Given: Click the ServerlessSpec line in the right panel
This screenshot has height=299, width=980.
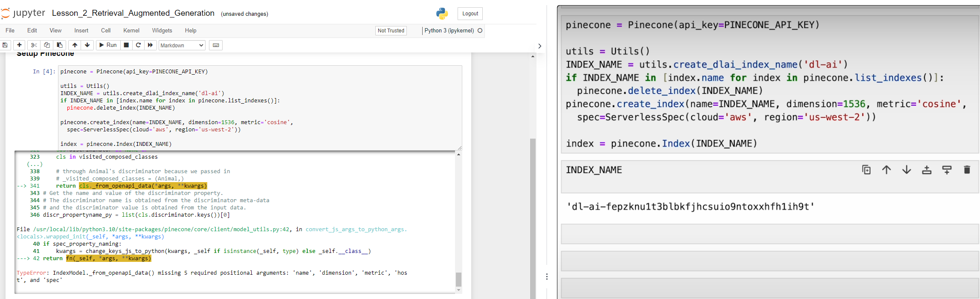Looking at the screenshot, I should 726,117.
